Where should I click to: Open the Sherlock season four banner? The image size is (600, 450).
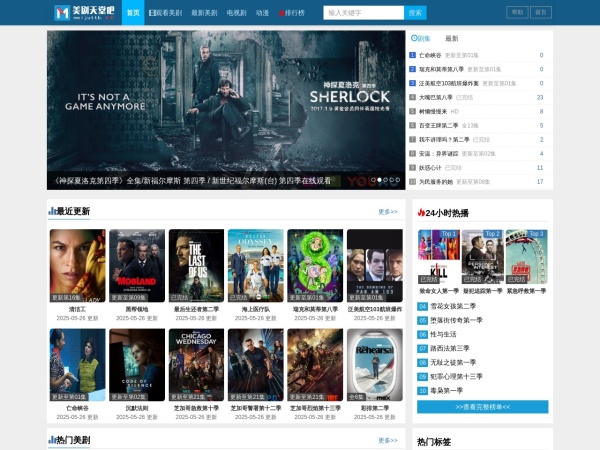pyautogui.click(x=226, y=110)
